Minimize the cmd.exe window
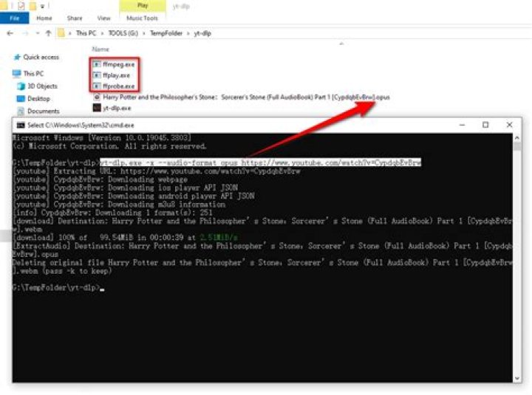The height and width of the screenshot is (395, 532). click(x=462, y=125)
